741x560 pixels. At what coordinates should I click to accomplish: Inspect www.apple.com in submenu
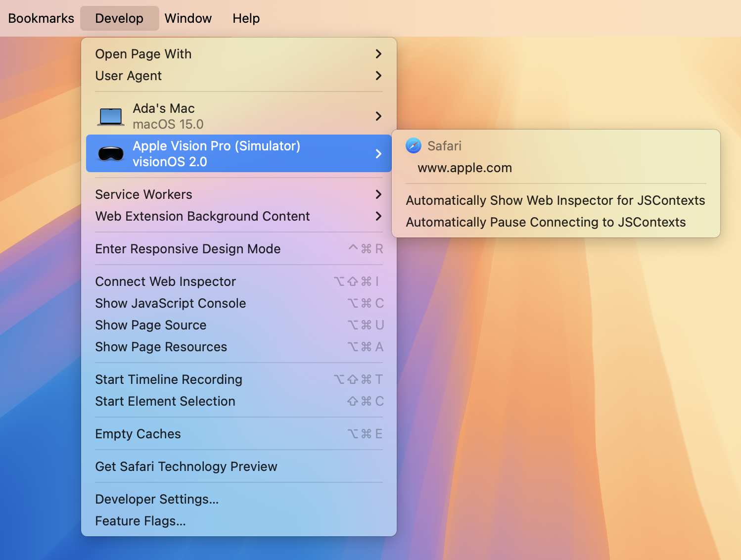click(556, 168)
